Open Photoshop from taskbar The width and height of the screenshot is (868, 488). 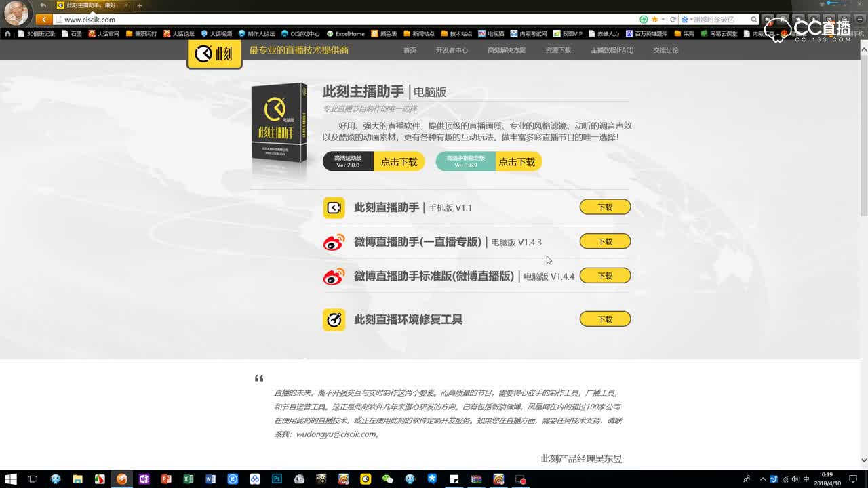click(277, 479)
